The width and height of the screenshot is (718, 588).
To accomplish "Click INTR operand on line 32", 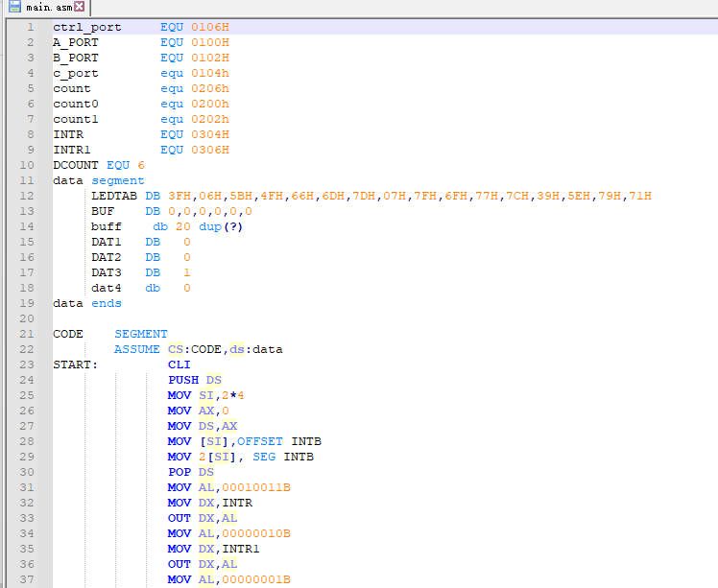I will pos(237,503).
